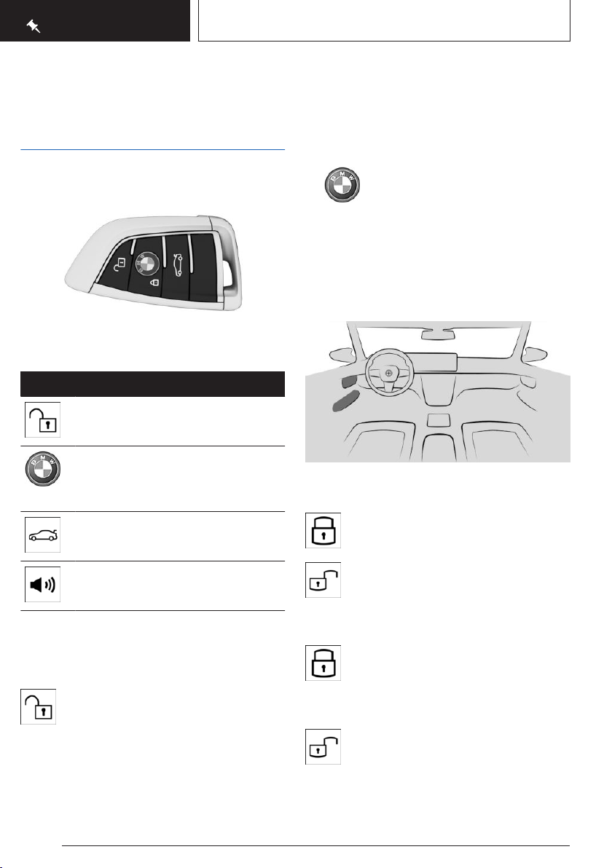Click the empty white header box at top
The height and width of the screenshot is (868, 612).
point(385,20)
